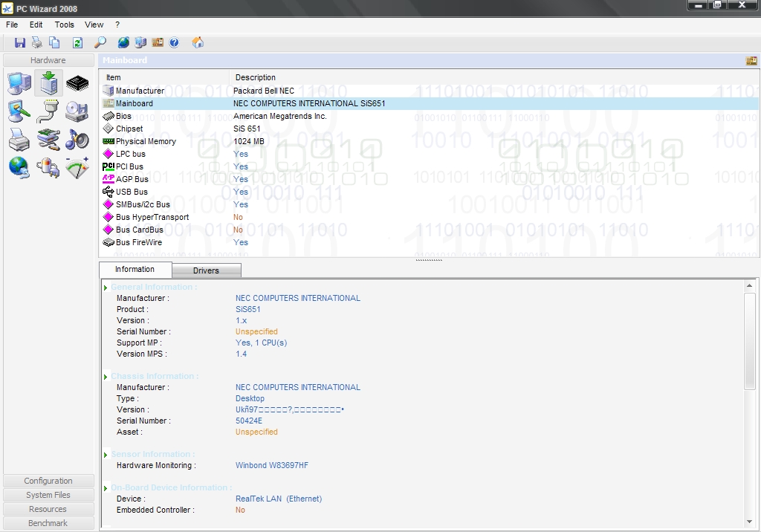The image size is (761, 532).
Task: Select the PCI Bus row
Action: (x=430, y=166)
